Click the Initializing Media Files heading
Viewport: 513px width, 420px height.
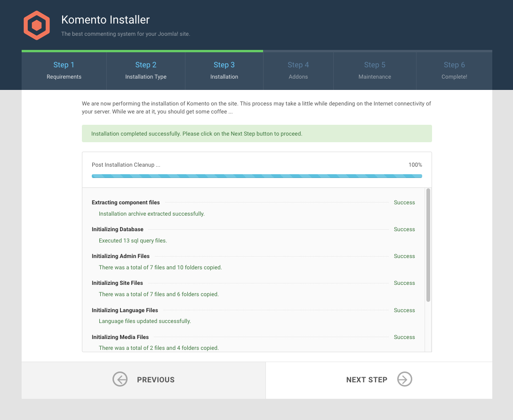(120, 337)
